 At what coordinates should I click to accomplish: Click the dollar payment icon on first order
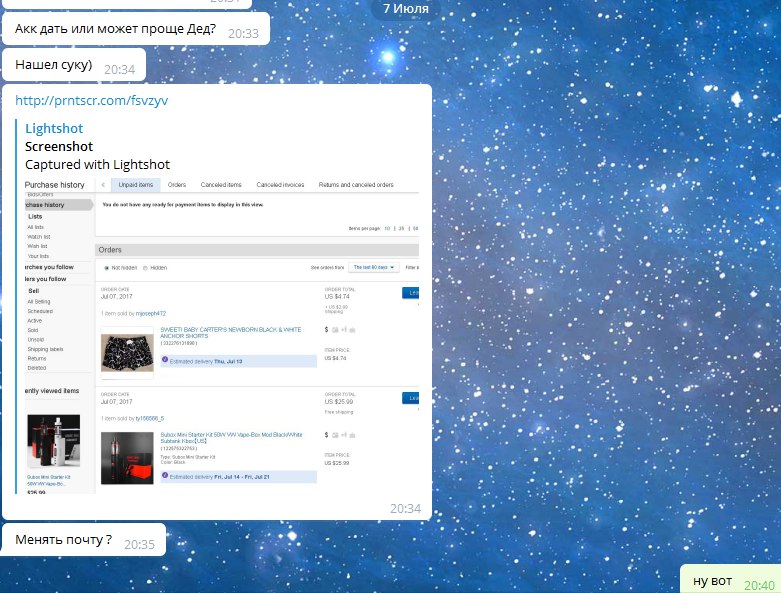pyautogui.click(x=326, y=329)
